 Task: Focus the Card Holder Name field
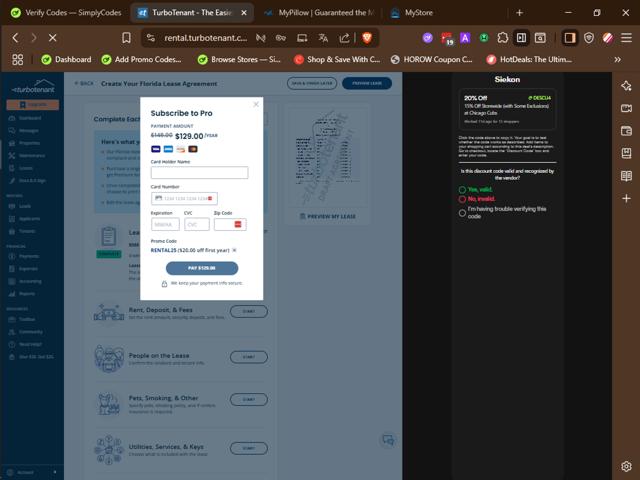click(199, 173)
